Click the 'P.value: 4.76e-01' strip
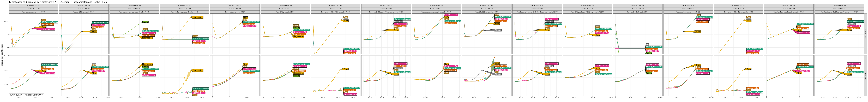The width and height of the screenshot is (868, 102). [386, 9]
